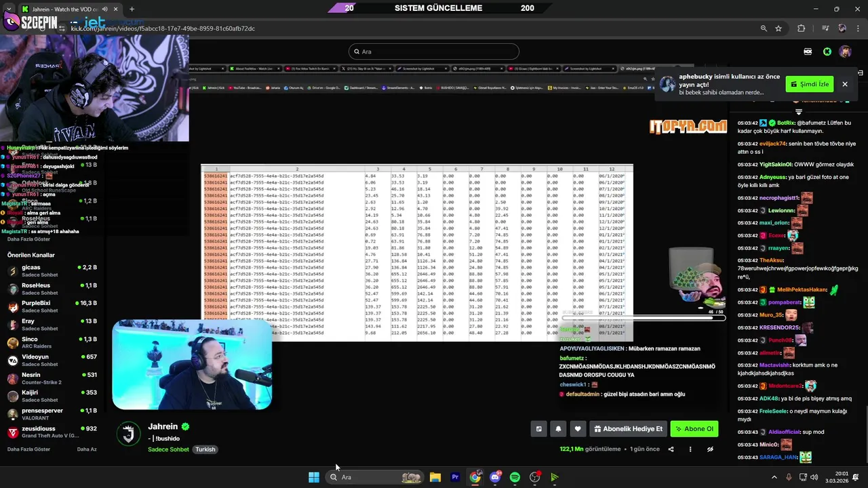
Task: Open zeusidiouss recommended channel
Action: [x=52, y=432]
